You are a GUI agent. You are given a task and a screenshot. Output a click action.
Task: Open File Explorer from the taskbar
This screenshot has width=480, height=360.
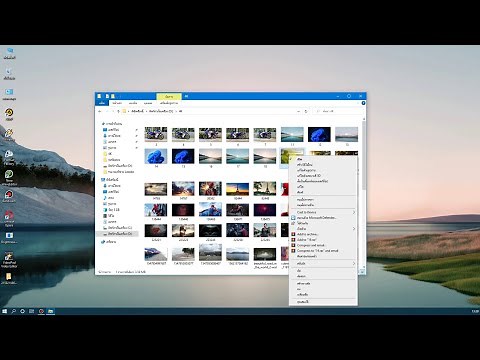50,311
